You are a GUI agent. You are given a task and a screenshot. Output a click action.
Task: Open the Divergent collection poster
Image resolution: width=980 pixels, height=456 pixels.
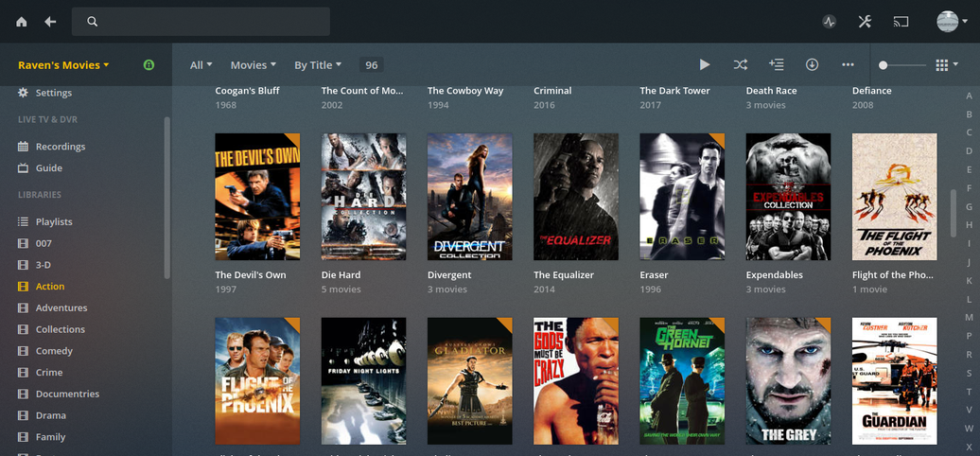point(470,196)
